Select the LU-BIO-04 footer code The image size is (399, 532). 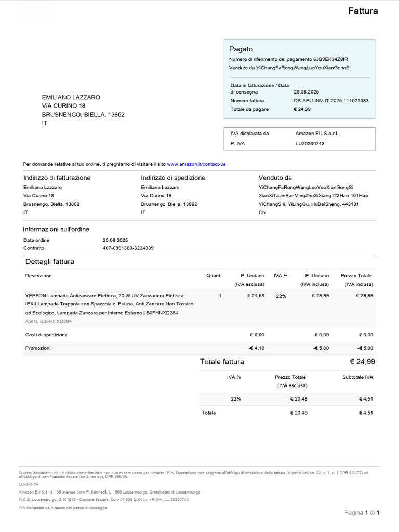[x=29, y=484]
